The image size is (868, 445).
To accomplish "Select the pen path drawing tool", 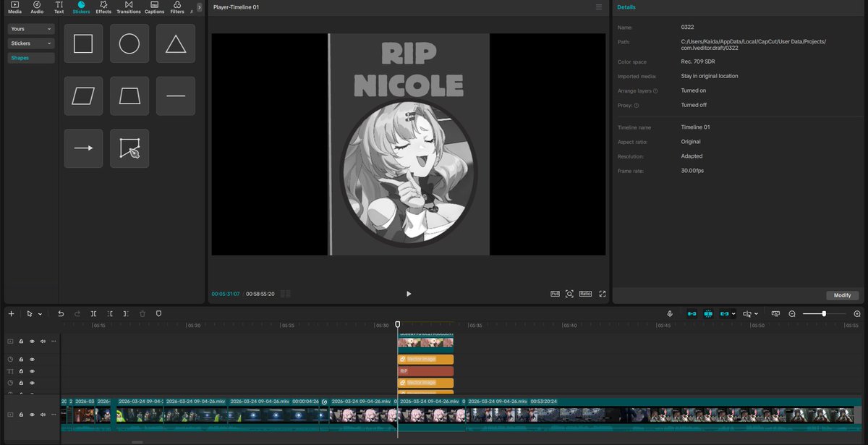I will pyautogui.click(x=129, y=148).
